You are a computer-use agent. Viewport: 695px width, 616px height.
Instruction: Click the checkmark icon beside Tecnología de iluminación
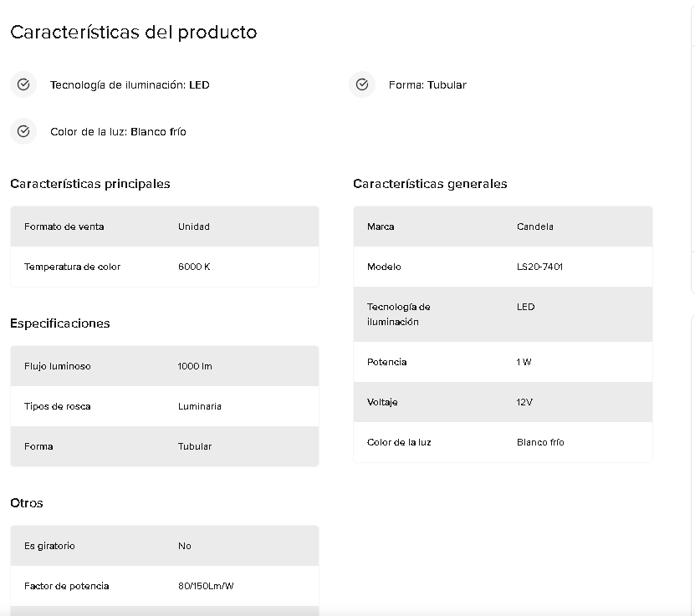[23, 84]
